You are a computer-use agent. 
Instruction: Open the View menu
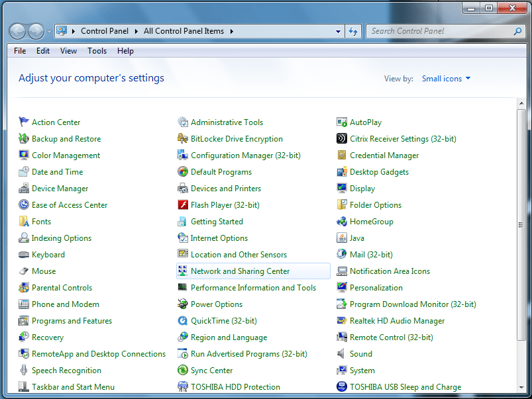pyautogui.click(x=68, y=51)
